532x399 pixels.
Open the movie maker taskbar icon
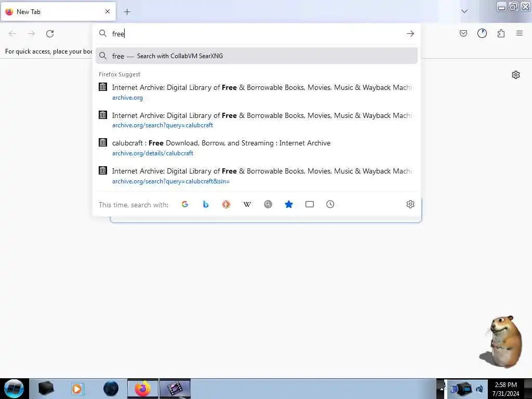[175, 389]
